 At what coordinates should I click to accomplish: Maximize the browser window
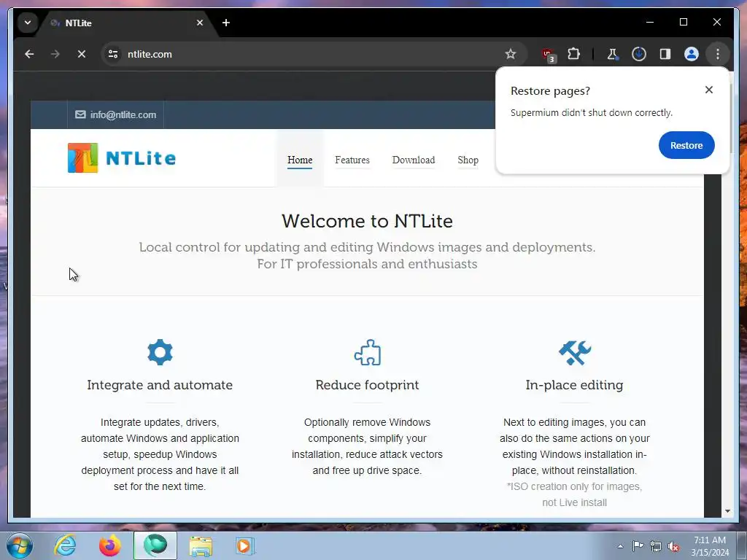683,23
